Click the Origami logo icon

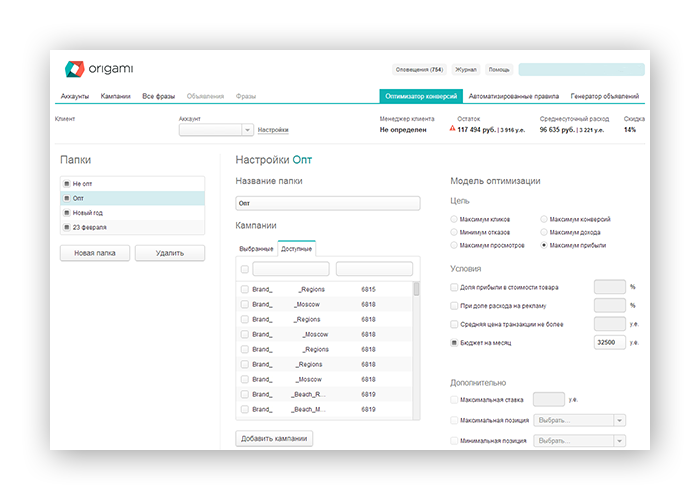coord(74,69)
